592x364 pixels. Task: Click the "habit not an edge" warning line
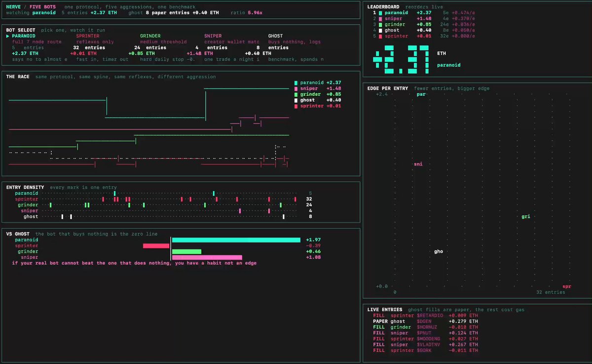[134, 263]
